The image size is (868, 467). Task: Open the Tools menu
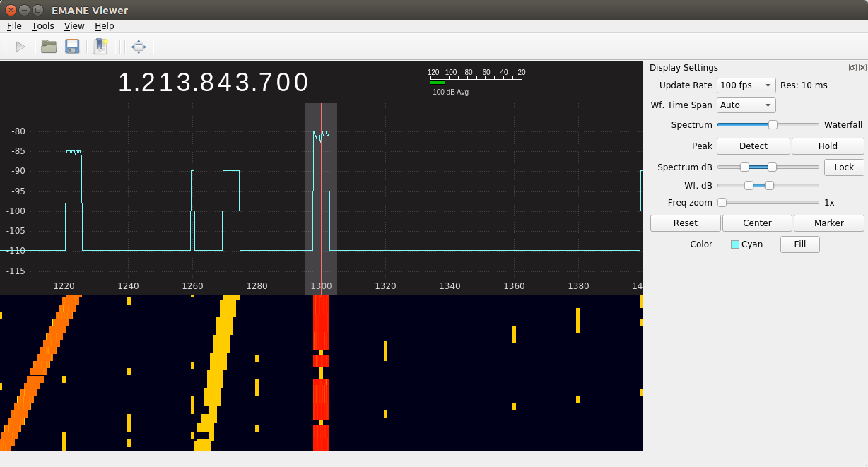click(42, 26)
